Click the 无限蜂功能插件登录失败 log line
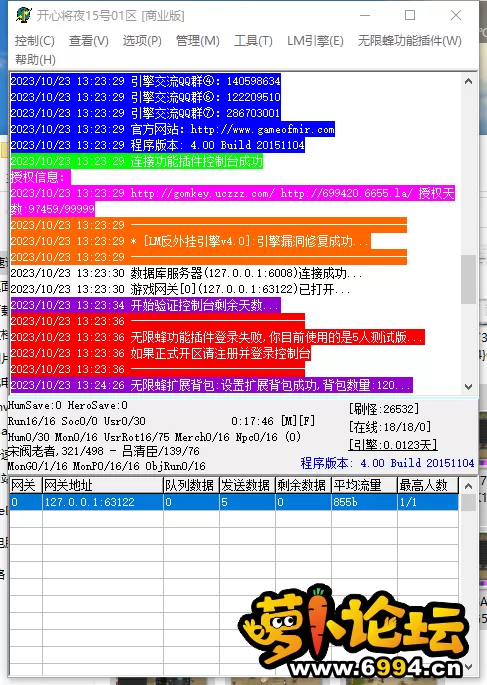This screenshot has height=685, width=487. 218,337
